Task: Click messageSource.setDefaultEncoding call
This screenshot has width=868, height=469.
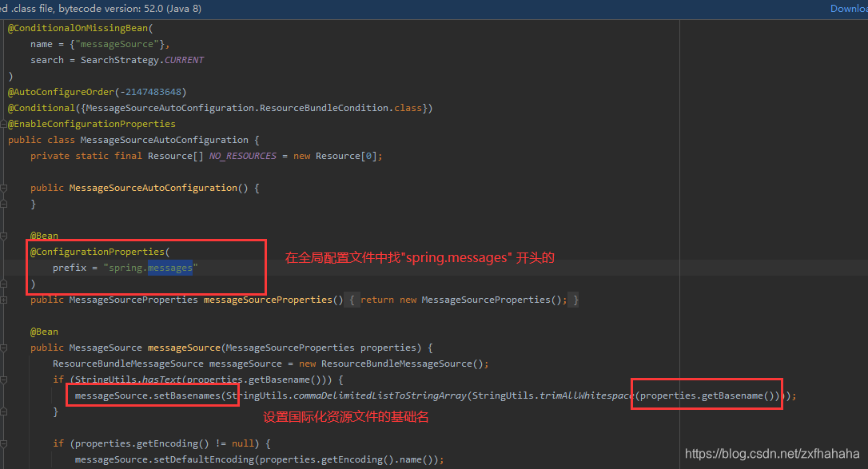Action: (165, 459)
